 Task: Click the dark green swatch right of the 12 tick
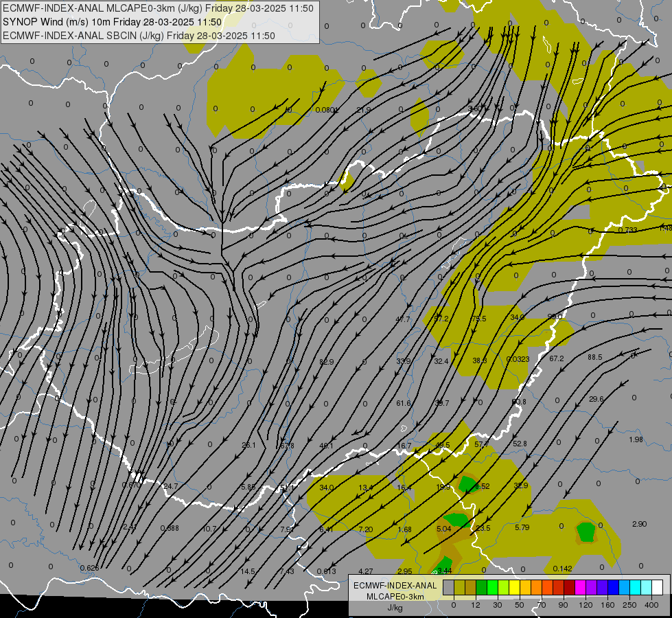tap(481, 587)
